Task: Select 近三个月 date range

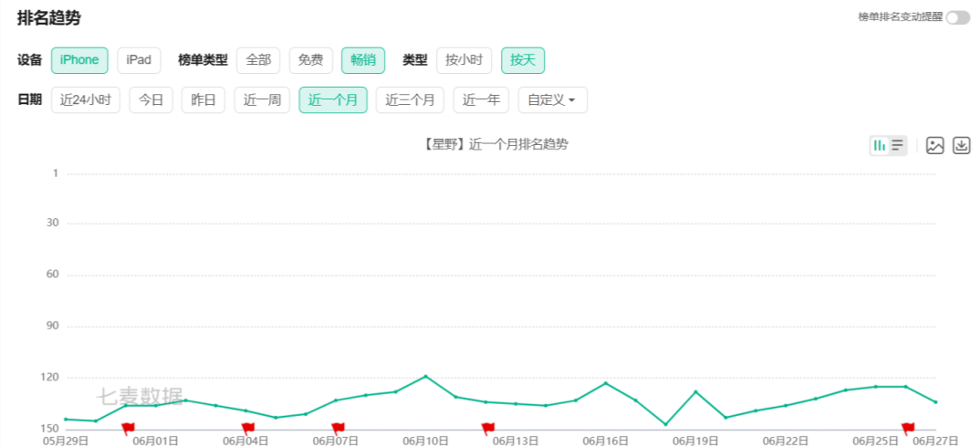Action: click(410, 100)
